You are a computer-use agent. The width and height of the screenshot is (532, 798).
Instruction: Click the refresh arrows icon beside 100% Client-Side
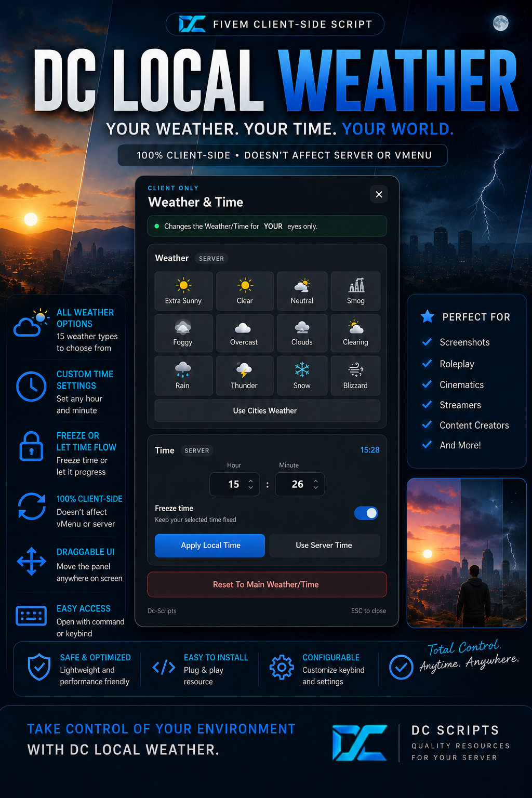click(32, 506)
